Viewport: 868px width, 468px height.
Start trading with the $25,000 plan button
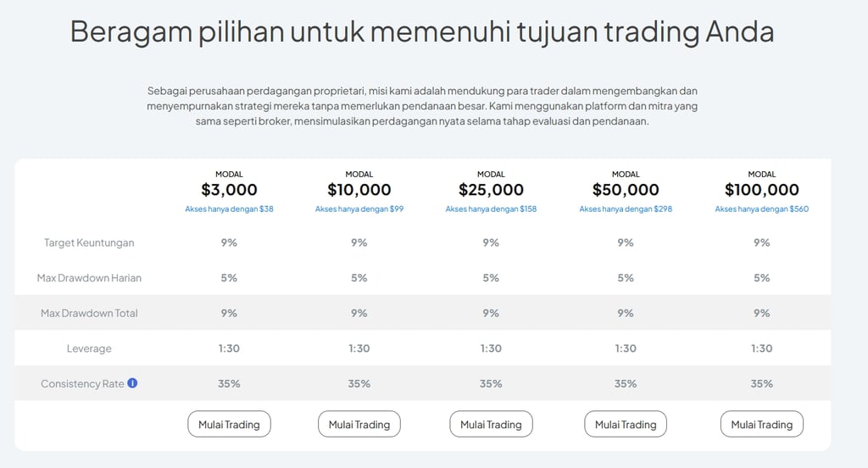pos(491,424)
